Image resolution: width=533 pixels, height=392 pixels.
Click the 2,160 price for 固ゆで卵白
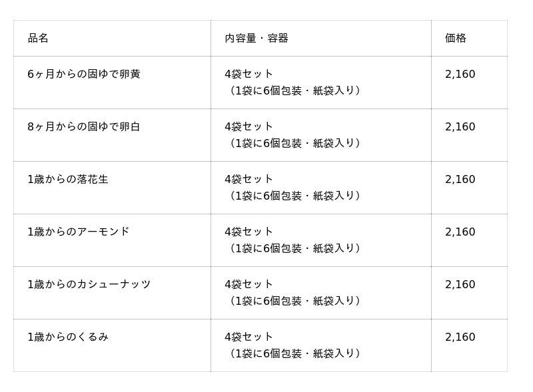(x=460, y=127)
